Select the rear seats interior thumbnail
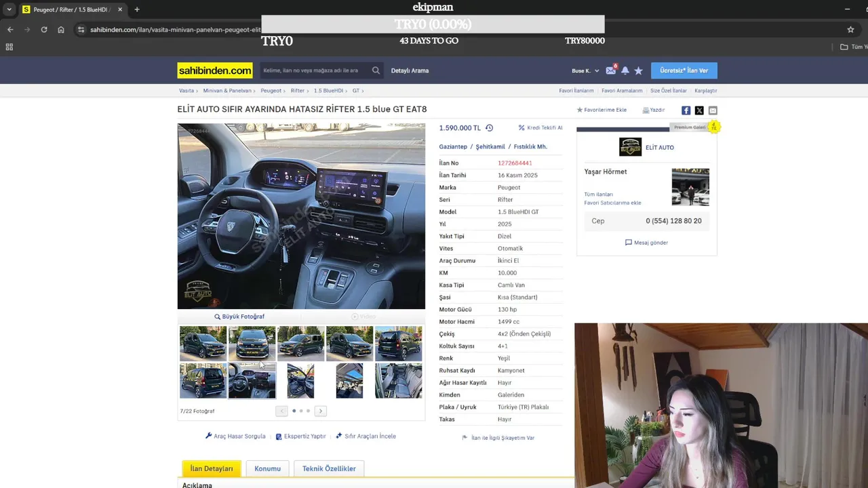Image resolution: width=868 pixels, height=488 pixels. pyautogui.click(x=398, y=380)
